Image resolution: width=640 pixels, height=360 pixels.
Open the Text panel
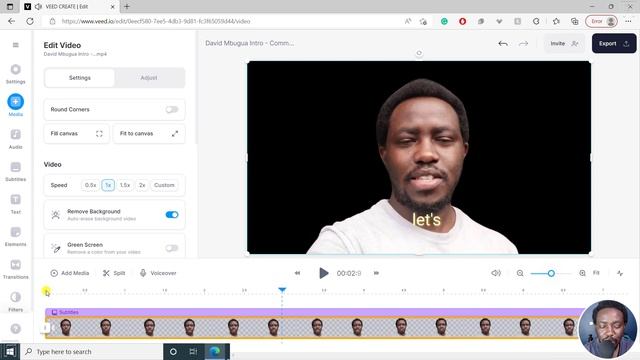[x=16, y=204]
